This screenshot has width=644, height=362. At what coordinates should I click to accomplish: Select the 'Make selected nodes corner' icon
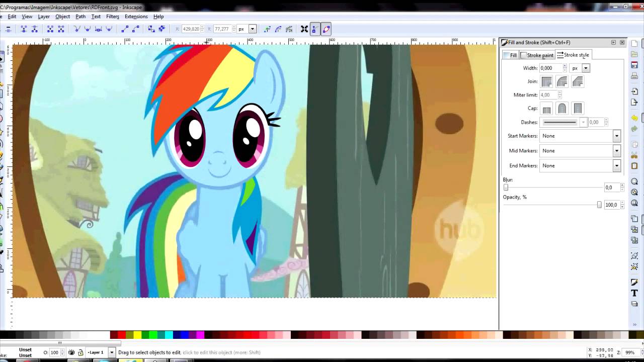pos(76,29)
